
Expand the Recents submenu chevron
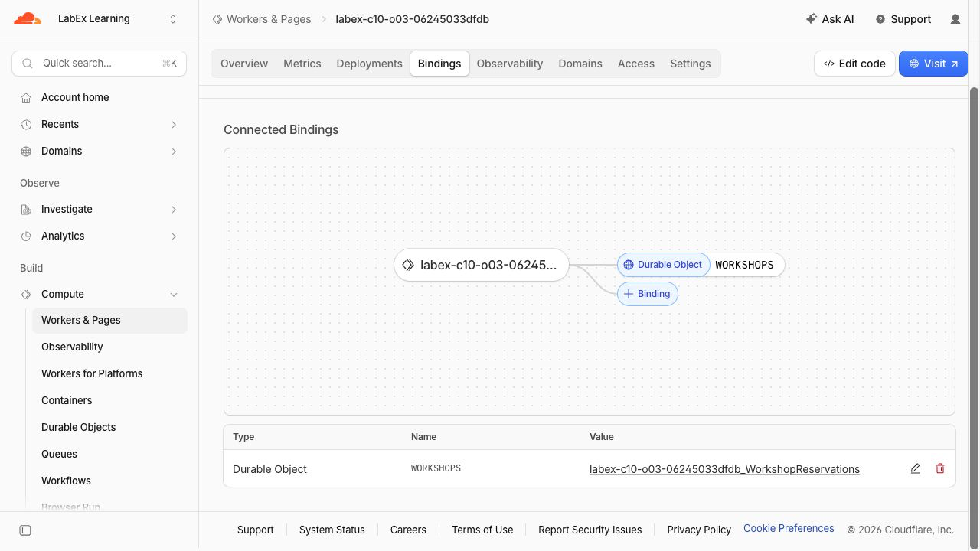point(174,125)
